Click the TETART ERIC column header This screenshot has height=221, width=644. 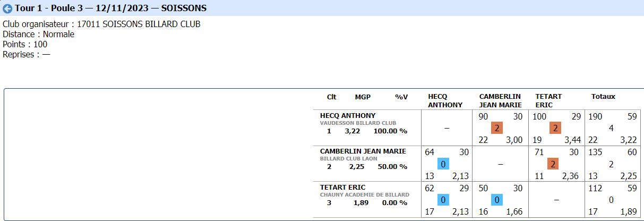click(x=548, y=100)
